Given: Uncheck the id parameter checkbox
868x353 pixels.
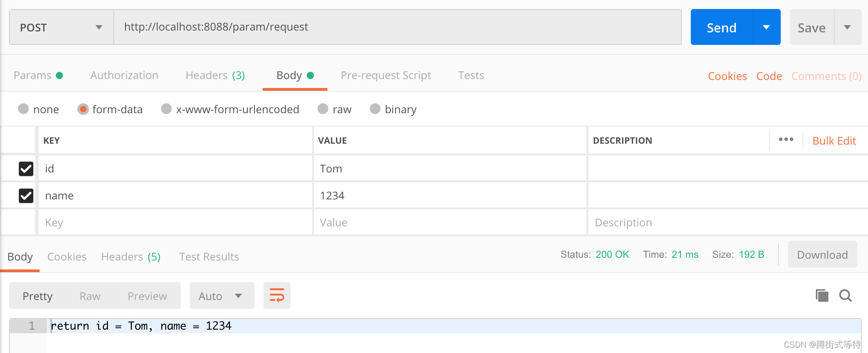Looking at the screenshot, I should pos(26,169).
